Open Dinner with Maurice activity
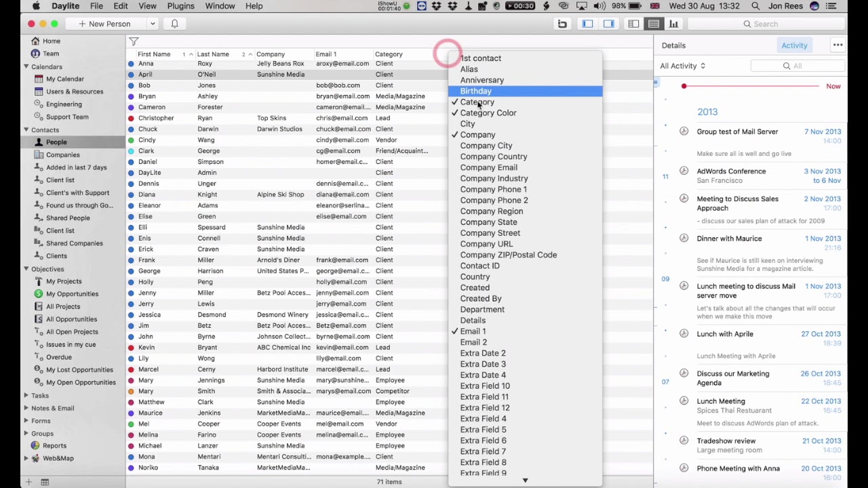 click(x=729, y=239)
